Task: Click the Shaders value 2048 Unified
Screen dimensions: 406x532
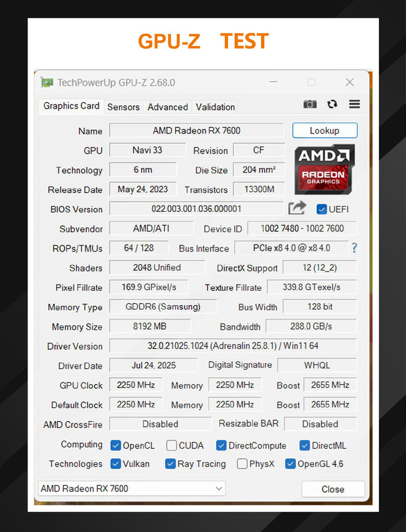Action: click(x=157, y=267)
